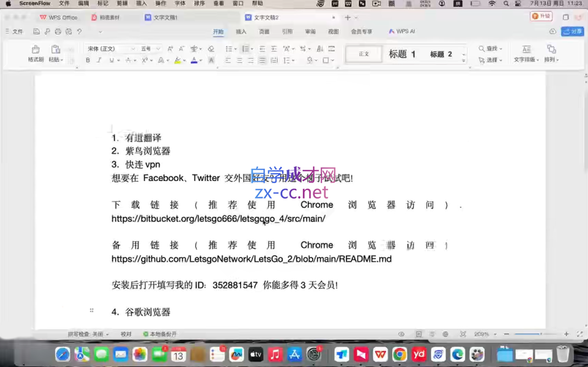Image resolution: width=588 pixels, height=367 pixels.
Task: Toggle Underline formatting
Action: [111, 60]
